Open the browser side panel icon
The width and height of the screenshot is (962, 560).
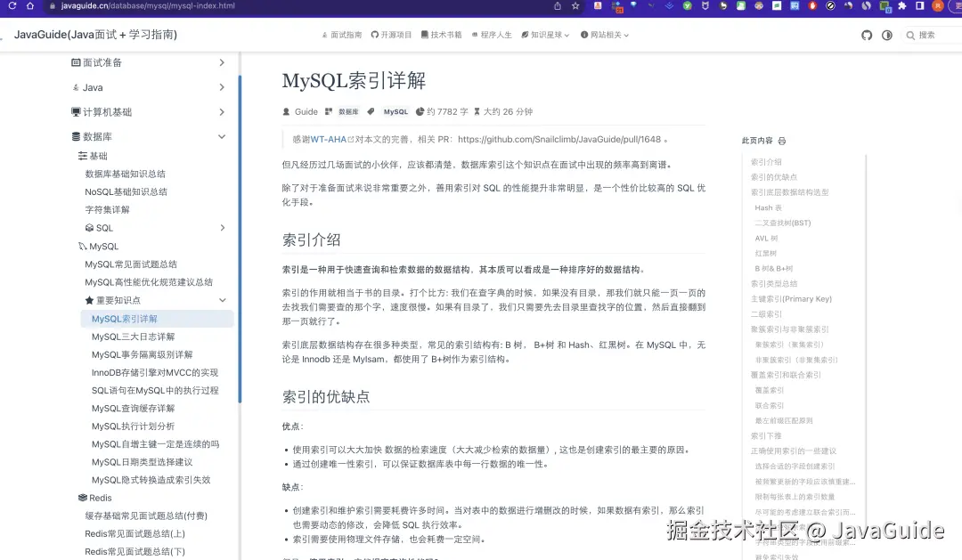point(919,5)
